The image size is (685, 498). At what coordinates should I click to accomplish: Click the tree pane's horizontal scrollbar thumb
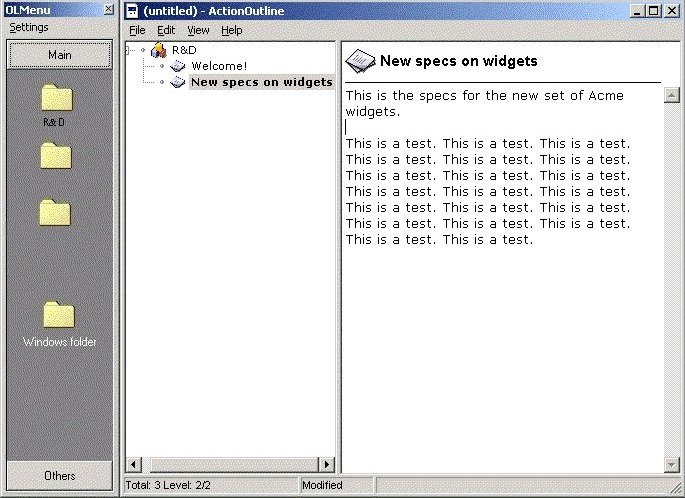pyautogui.click(x=234, y=464)
